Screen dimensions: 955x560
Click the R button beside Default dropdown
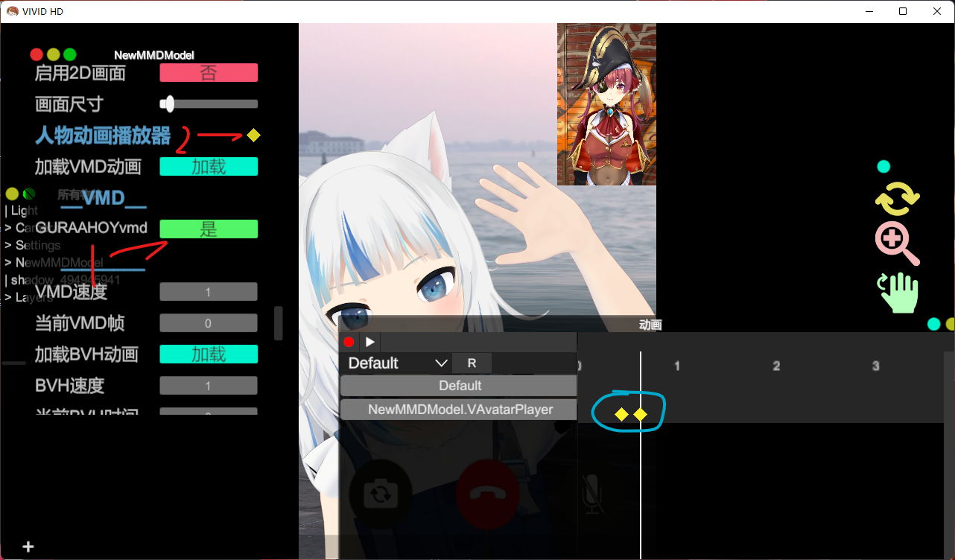coord(472,363)
